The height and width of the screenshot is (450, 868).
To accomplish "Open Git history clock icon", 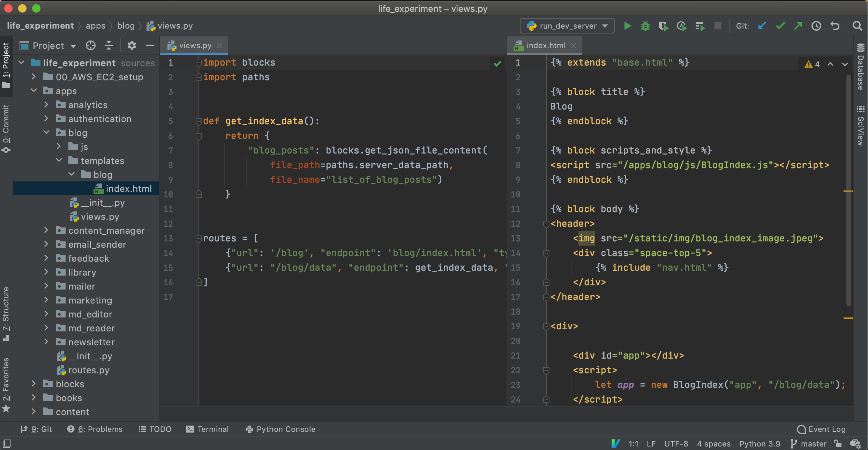I will coord(816,26).
